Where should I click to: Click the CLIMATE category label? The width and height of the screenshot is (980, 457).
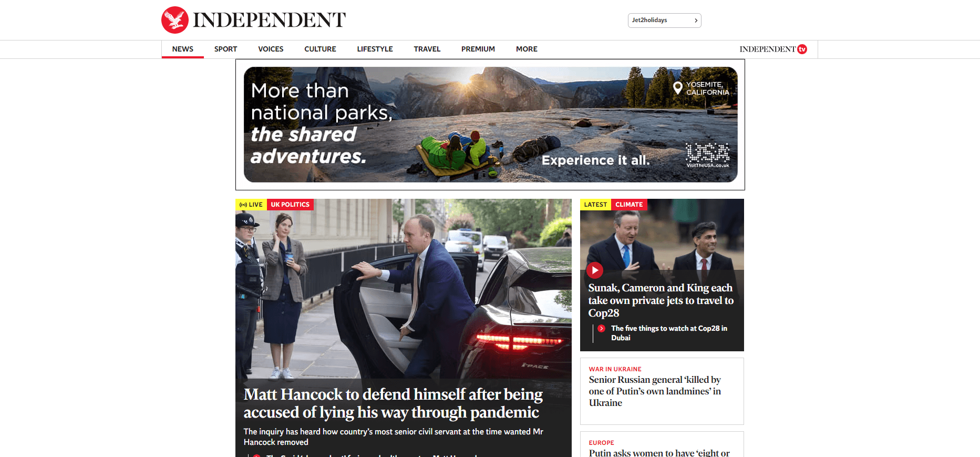pyautogui.click(x=629, y=205)
